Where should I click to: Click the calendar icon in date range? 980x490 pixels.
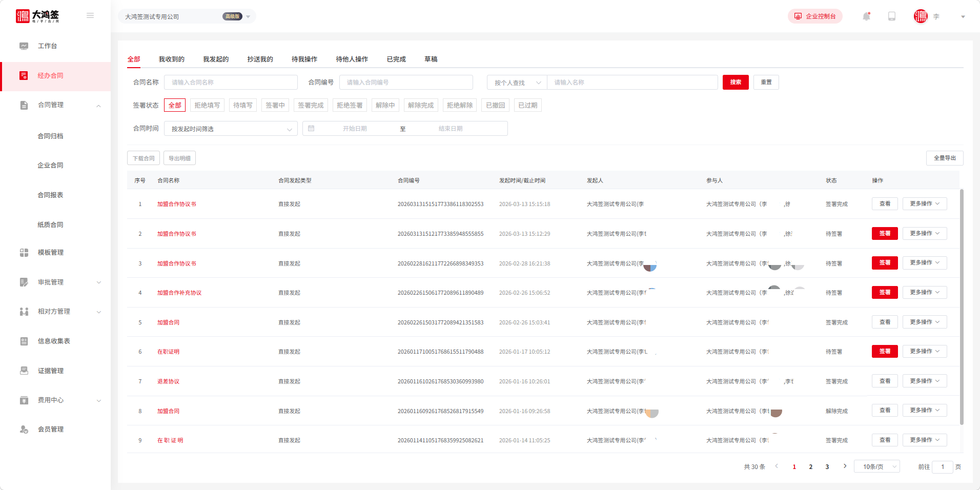point(311,129)
